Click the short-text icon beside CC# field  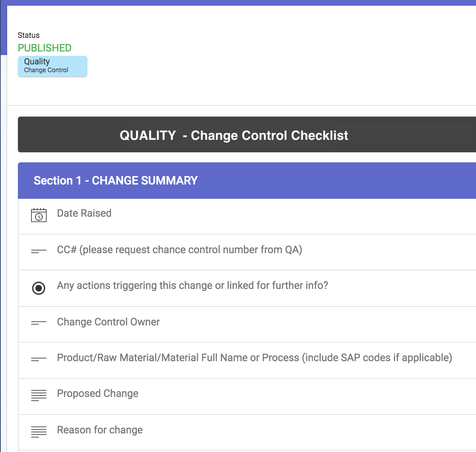pyautogui.click(x=39, y=251)
